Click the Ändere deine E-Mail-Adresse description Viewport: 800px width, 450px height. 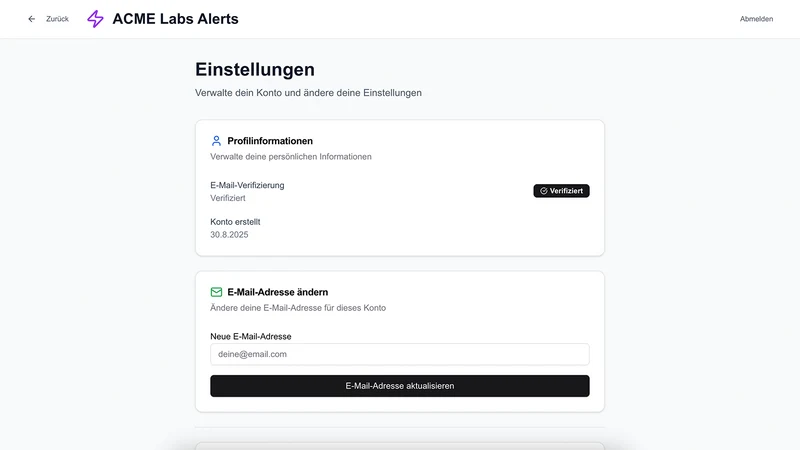[298, 308]
